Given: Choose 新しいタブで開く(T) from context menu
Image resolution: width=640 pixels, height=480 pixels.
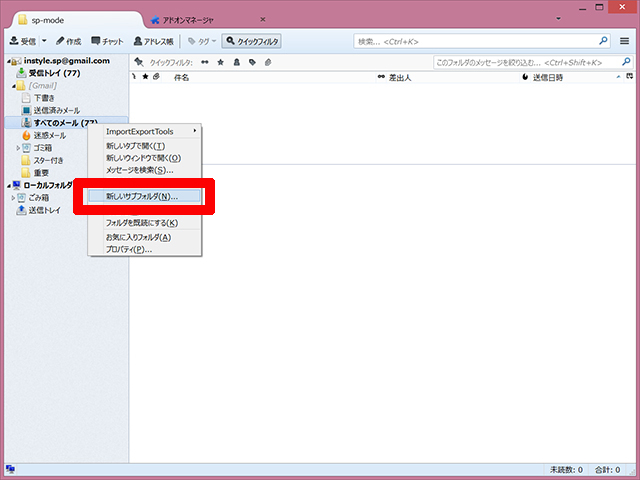Looking at the screenshot, I should (145, 146).
